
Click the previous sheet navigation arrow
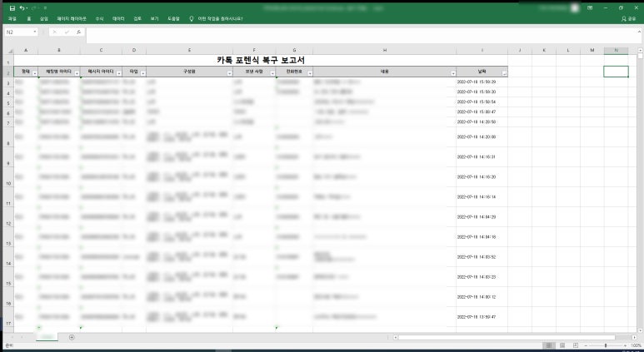12,337
